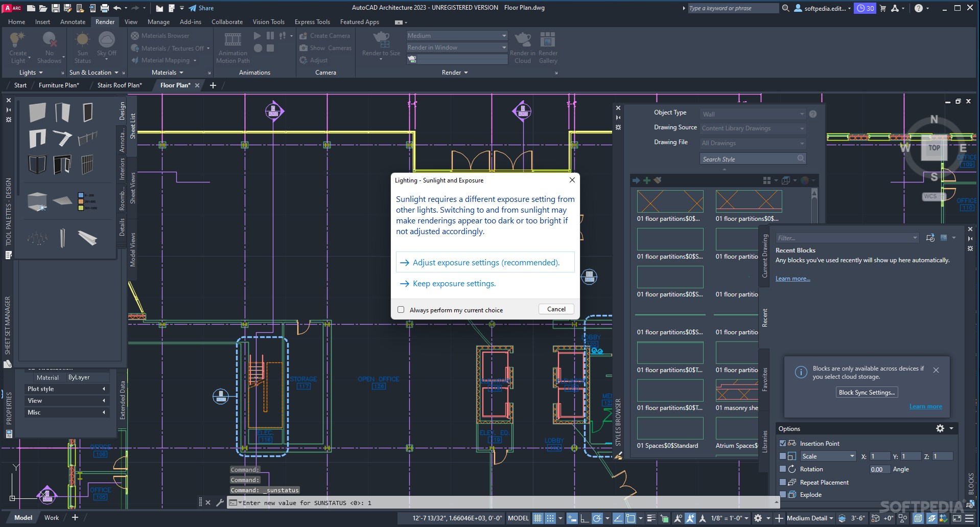This screenshot has width=980, height=527.
Task: Open the render quality Medium dropdown
Action: point(457,36)
